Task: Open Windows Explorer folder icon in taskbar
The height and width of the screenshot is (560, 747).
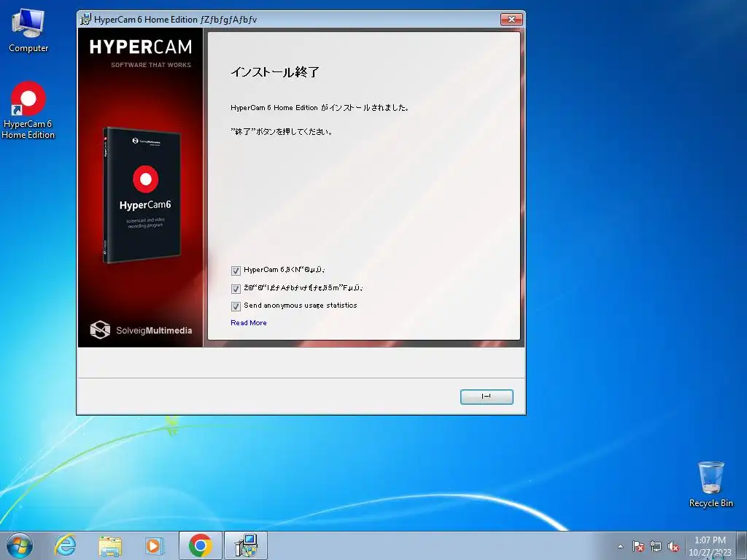Action: (x=110, y=545)
